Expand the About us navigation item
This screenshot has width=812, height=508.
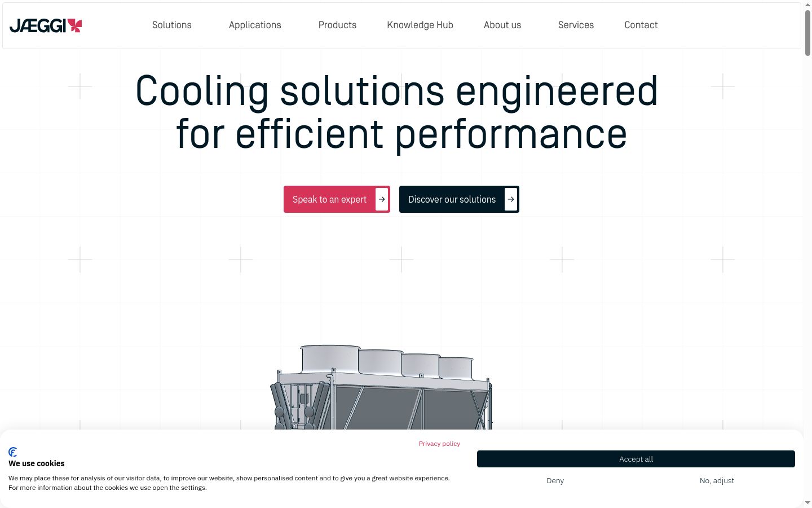(502, 25)
